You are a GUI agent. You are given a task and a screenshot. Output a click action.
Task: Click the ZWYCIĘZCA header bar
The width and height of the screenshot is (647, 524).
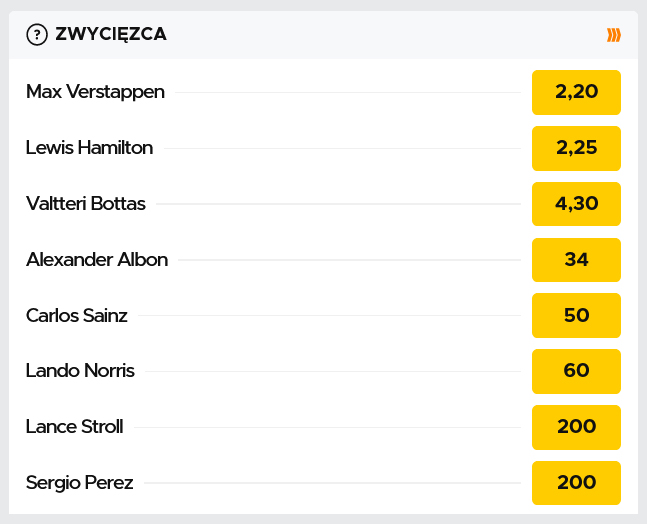350,35
